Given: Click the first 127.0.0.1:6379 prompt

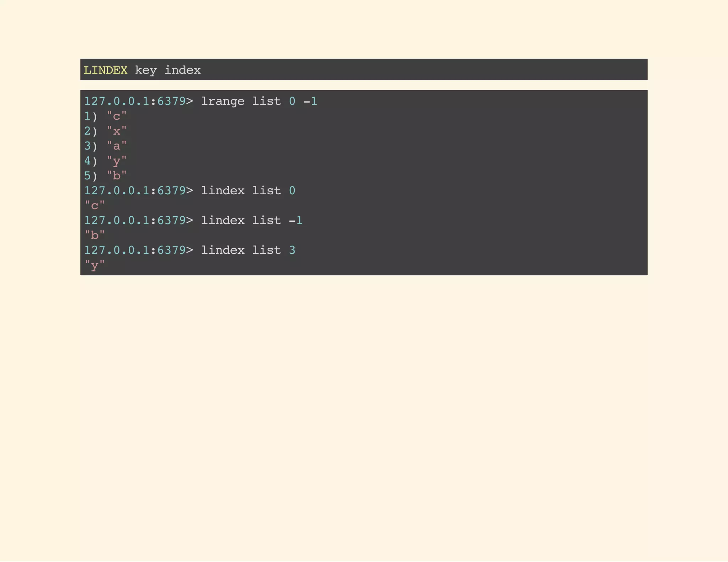Looking at the screenshot, I should pos(138,101).
